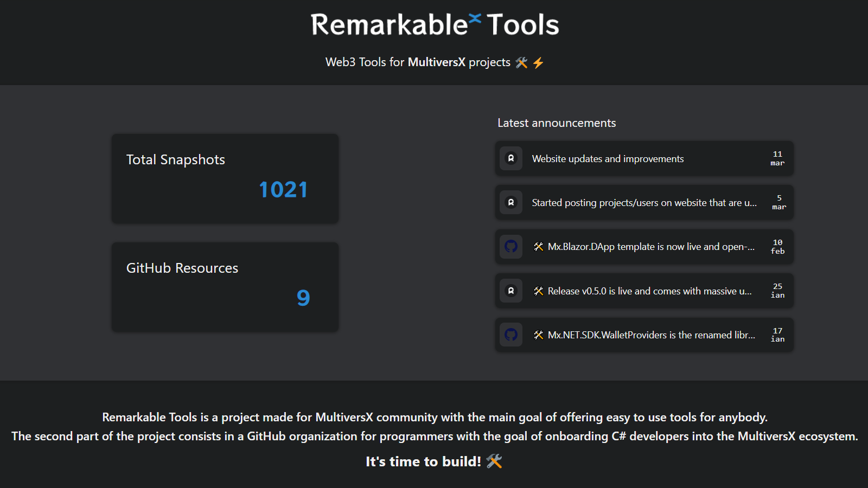
Task: Click the tools emoji after It's time to build
Action: [x=495, y=461]
